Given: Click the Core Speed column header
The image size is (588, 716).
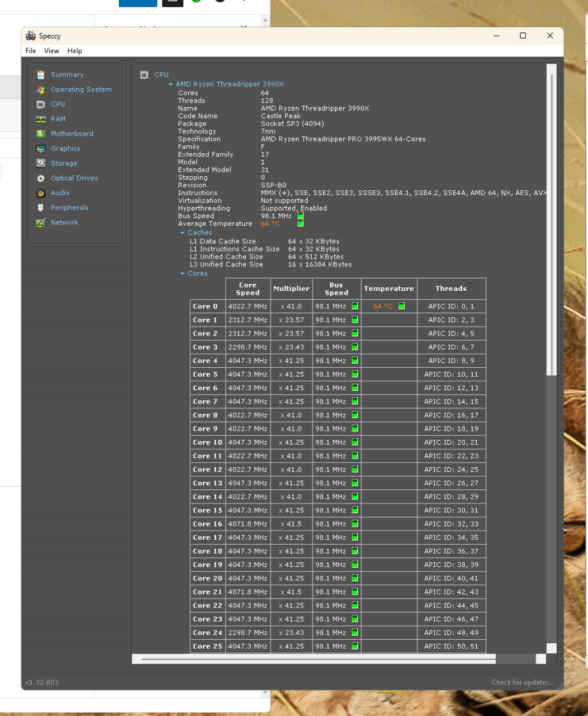Looking at the screenshot, I should 248,289.
